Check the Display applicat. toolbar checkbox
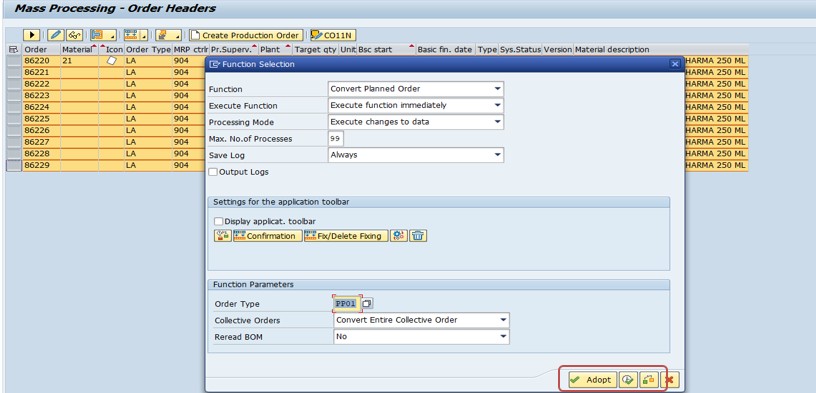Image resolution: width=816 pixels, height=393 pixels. click(219, 221)
